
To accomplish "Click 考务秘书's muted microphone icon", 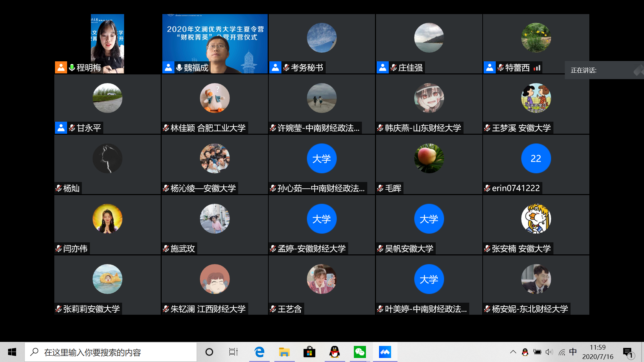I will click(286, 68).
